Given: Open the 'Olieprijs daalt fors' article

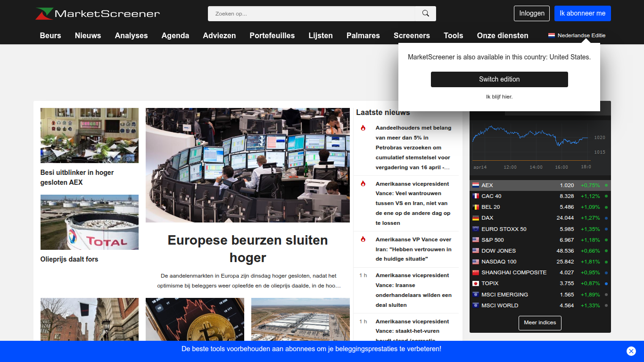Looking at the screenshot, I should pos(69,259).
